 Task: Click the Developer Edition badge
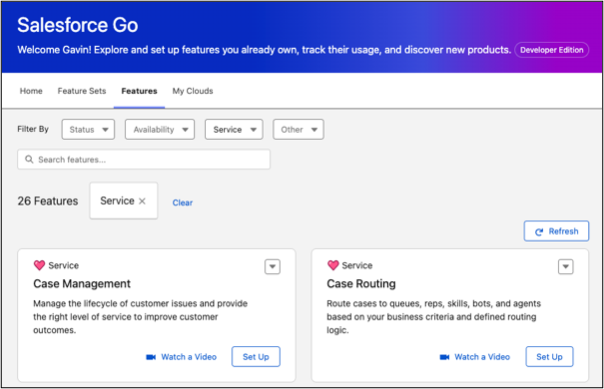pos(552,50)
